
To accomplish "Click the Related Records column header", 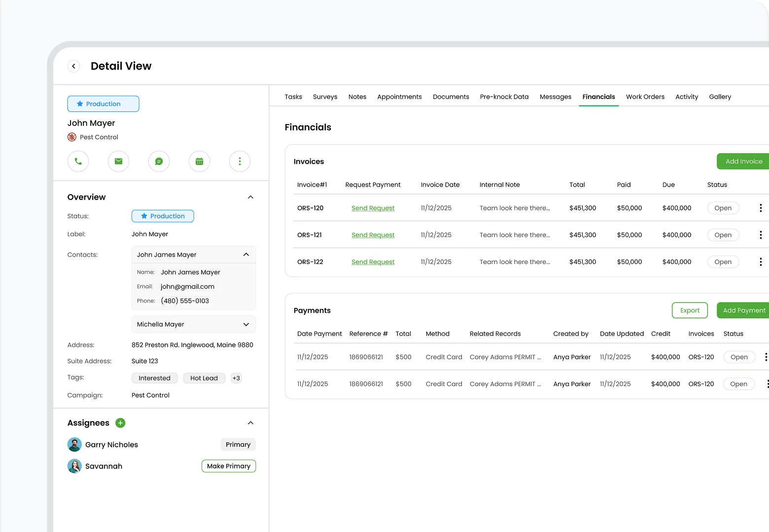I will [x=495, y=333].
